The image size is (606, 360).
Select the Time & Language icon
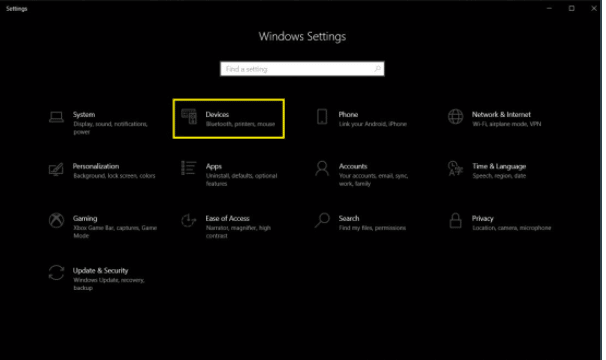[x=455, y=169]
